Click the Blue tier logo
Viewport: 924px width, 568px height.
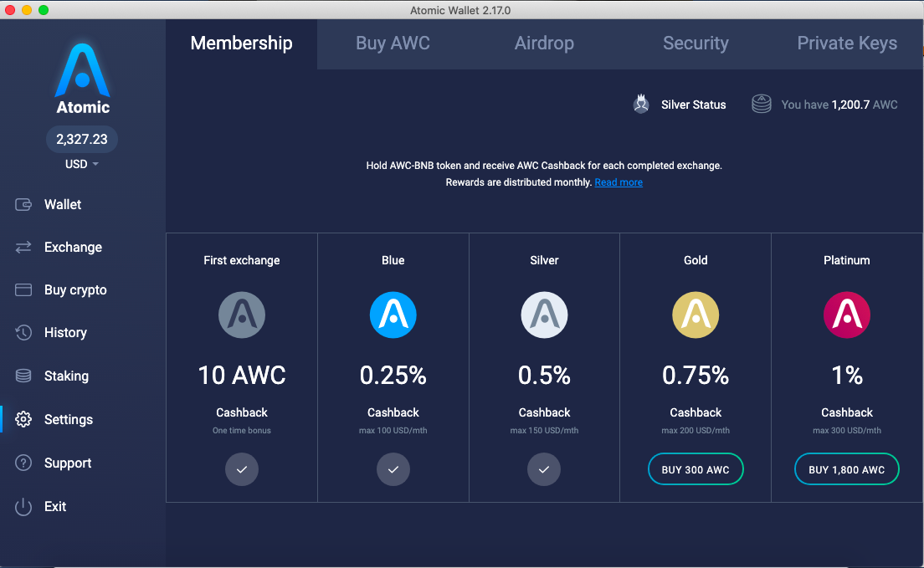tap(393, 315)
